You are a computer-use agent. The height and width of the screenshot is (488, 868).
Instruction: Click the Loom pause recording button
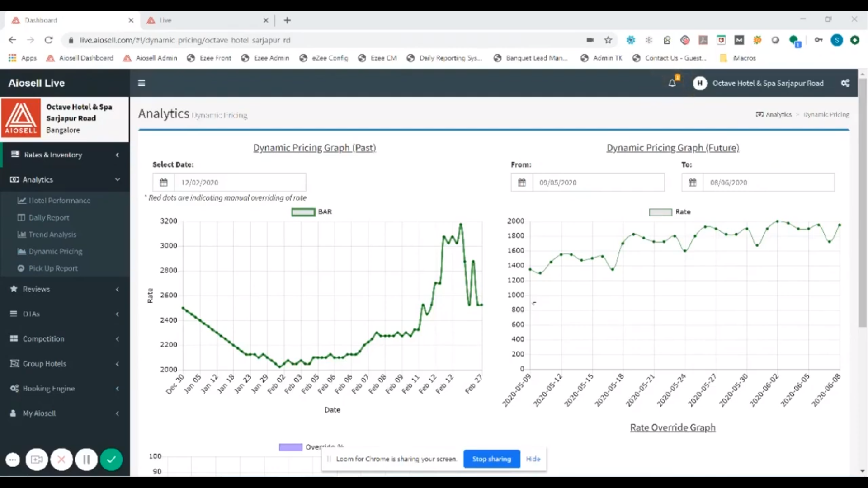tap(86, 460)
